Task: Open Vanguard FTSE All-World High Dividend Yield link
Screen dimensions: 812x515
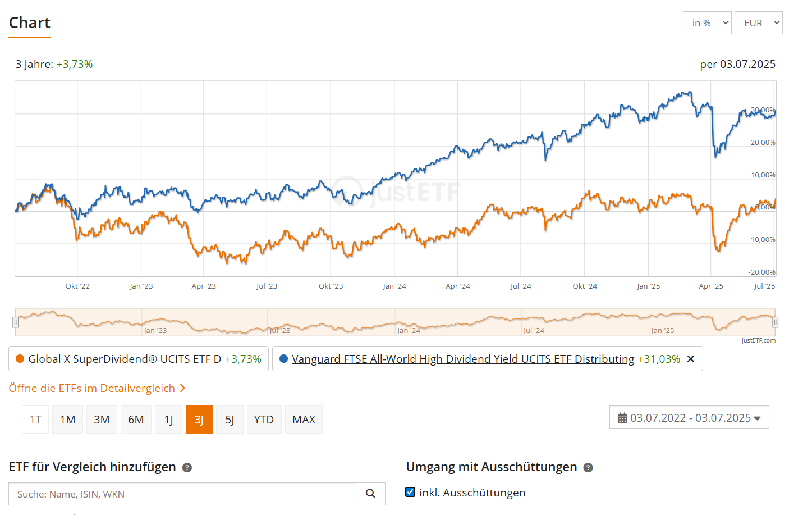Action: pos(462,359)
